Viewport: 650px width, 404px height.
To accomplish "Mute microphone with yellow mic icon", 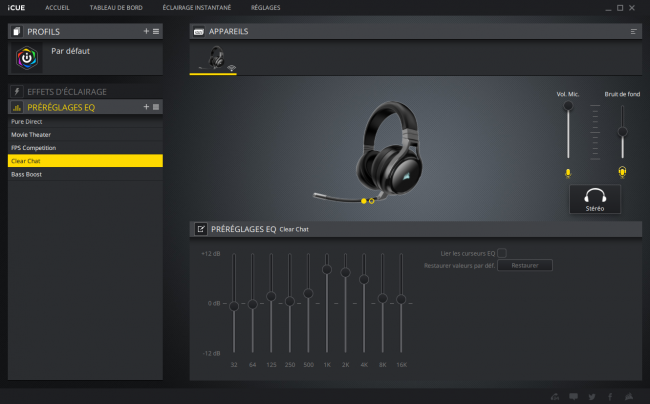I will pos(568,173).
